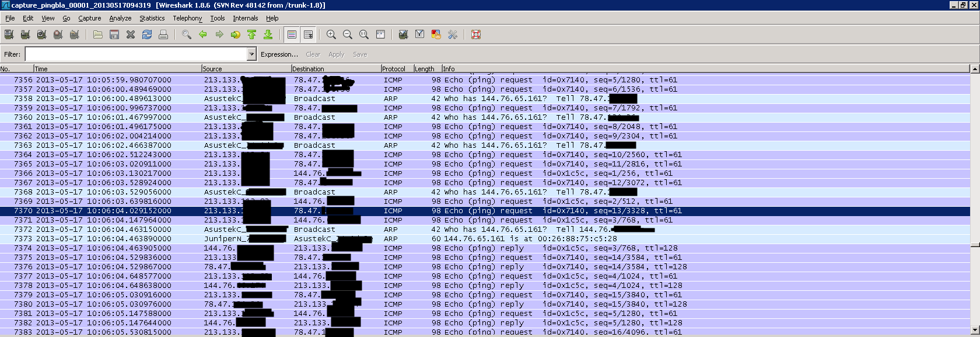
Task: Go back in packet history arrow
Action: tap(203, 35)
